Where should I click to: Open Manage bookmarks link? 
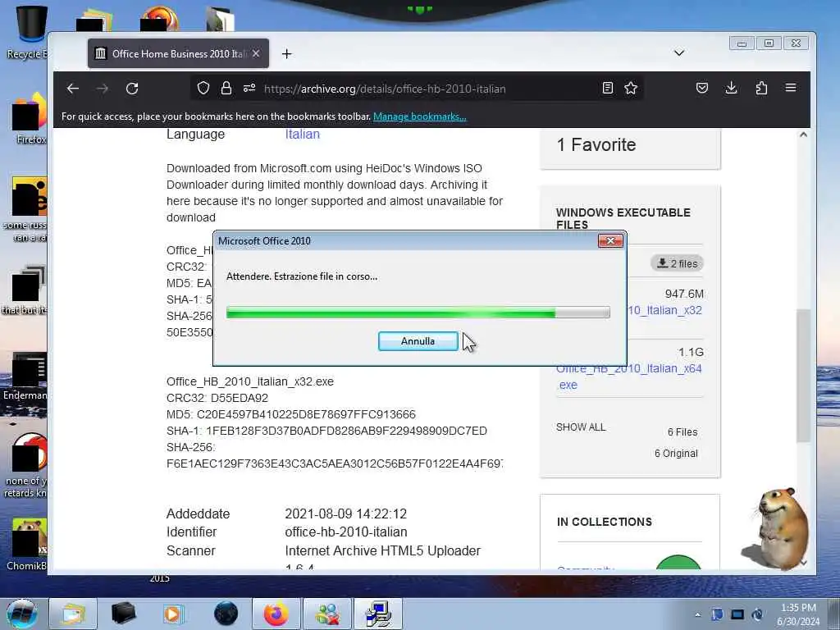click(419, 116)
